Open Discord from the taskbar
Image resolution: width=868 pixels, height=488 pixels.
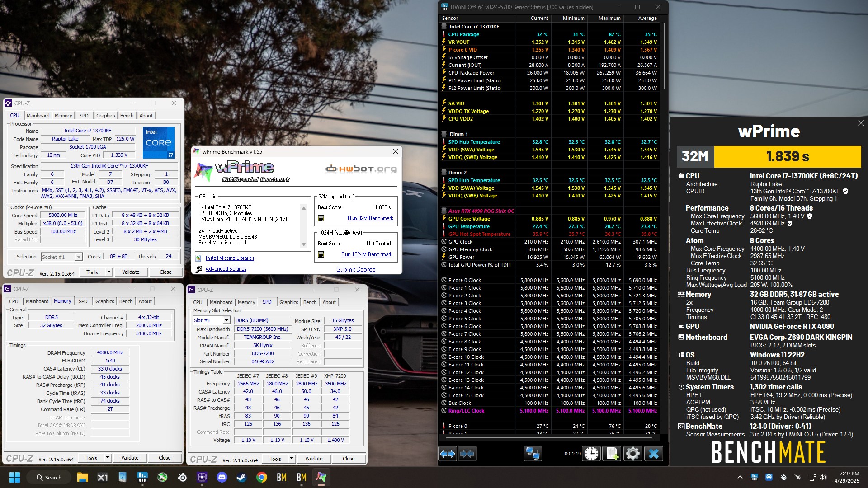pos(222,477)
